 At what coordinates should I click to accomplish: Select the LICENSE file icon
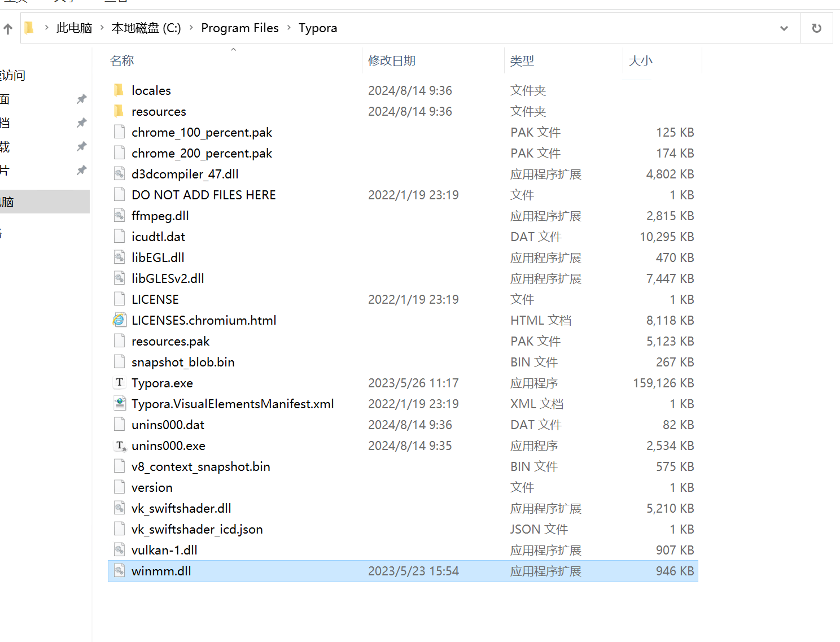[x=119, y=299]
